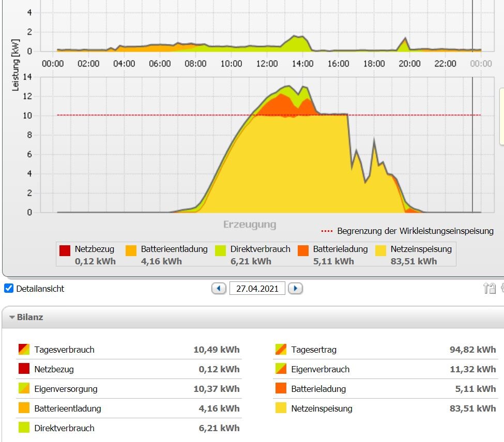This screenshot has width=504, height=442.
Task: Click the Bilanz panel header title
Action: click(30, 317)
